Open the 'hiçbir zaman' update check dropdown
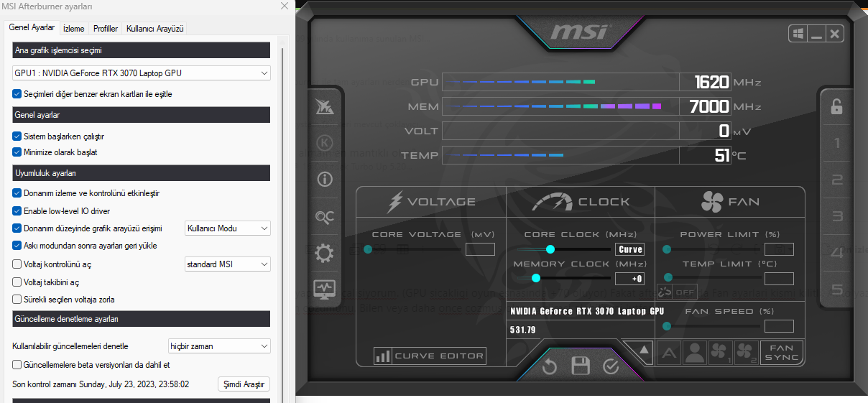 219,346
